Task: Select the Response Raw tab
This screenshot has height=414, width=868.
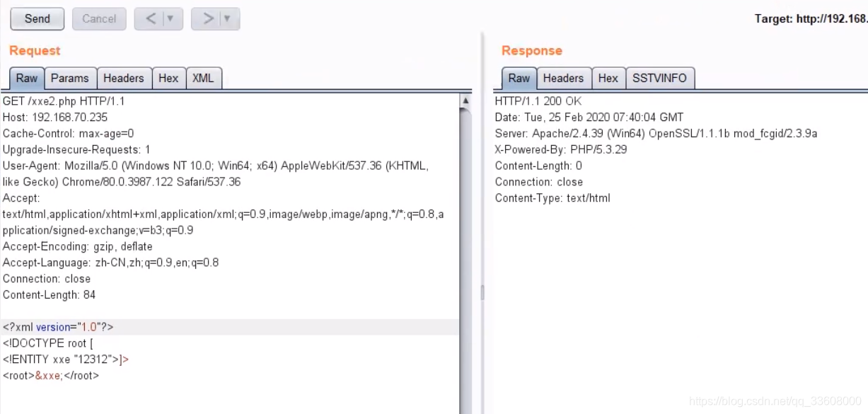Action: [519, 79]
